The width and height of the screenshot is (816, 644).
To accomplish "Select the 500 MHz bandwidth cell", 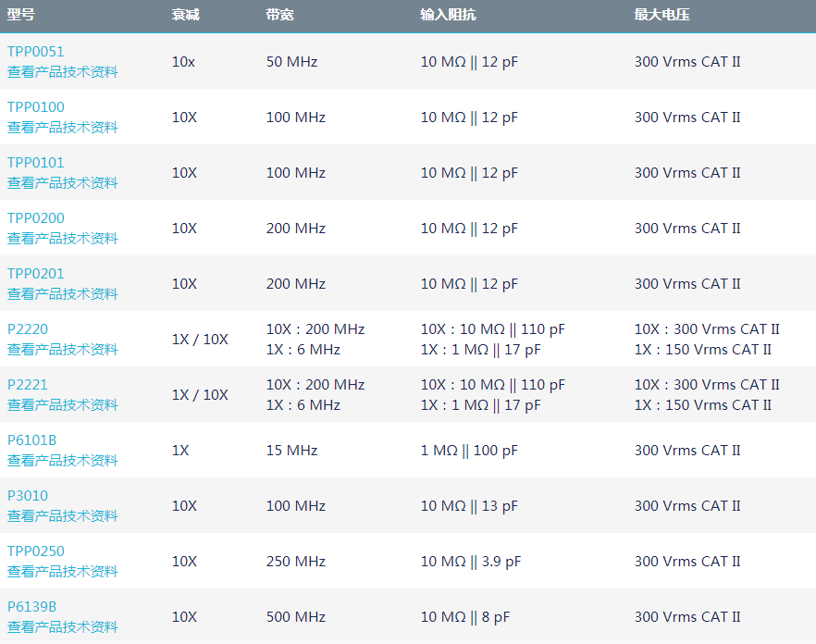I will pyautogui.click(x=296, y=617).
